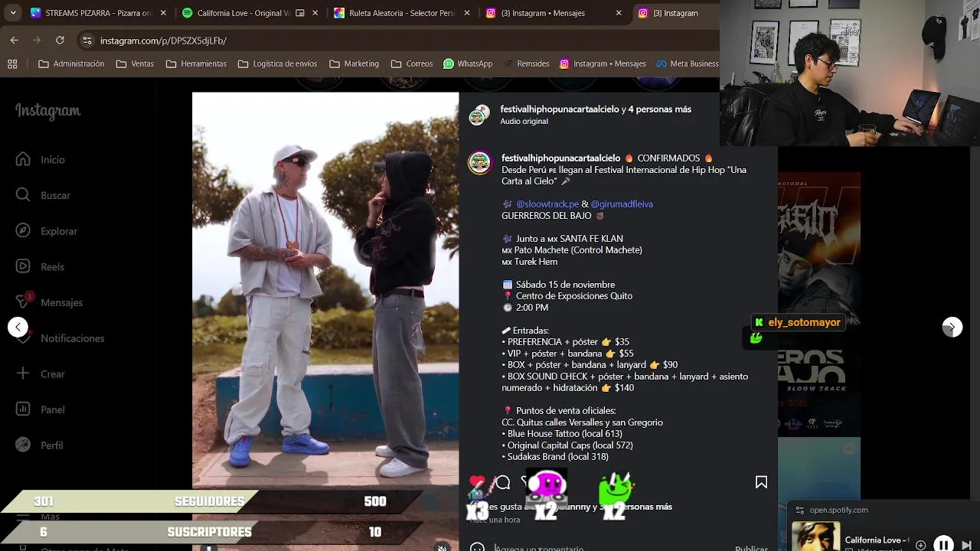Viewport: 980px width, 551px height.
Task: Click the Instagram logo wordmark
Action: [47, 111]
